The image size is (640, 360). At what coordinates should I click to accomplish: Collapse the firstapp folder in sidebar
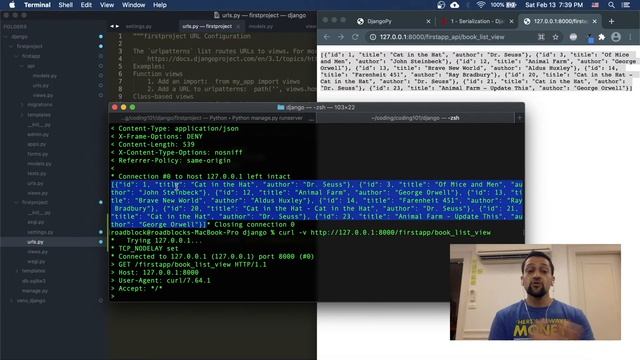coord(17,56)
